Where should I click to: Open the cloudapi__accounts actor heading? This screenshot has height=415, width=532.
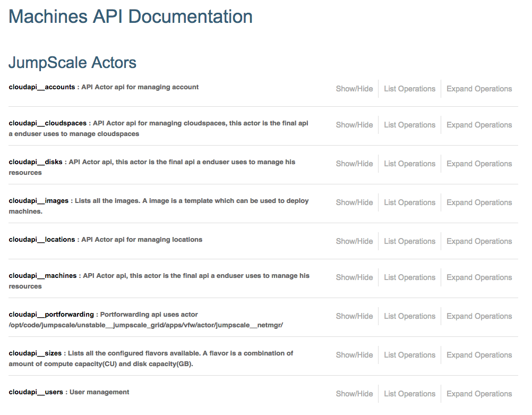(42, 87)
